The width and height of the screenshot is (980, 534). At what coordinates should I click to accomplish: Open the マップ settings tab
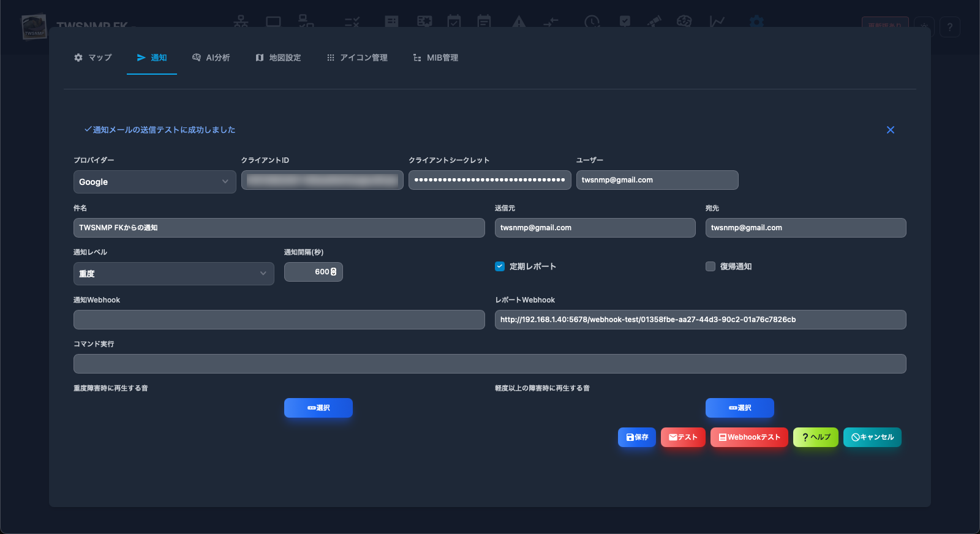coord(93,58)
